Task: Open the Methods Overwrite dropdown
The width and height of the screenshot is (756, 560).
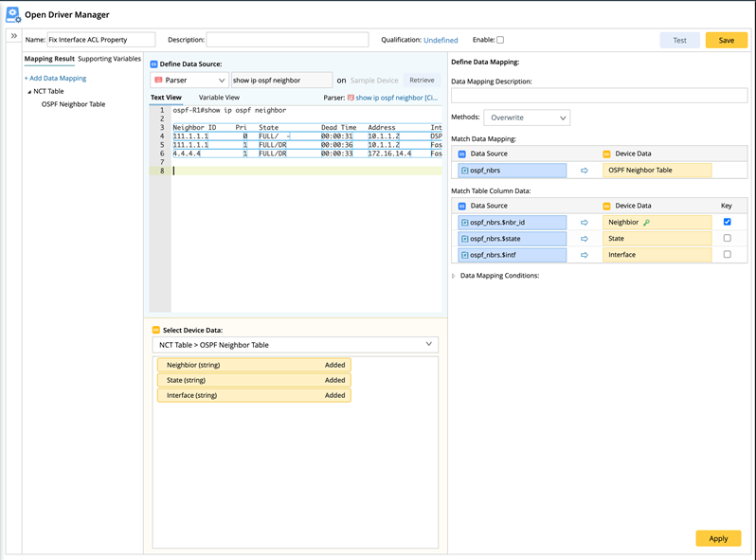Action: [x=527, y=118]
